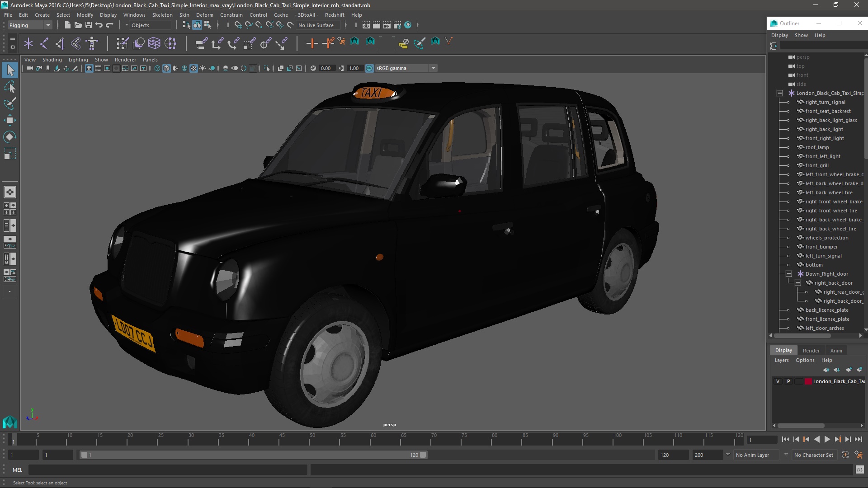Open Outliner Show menu
Image resolution: width=868 pixels, height=488 pixels.
tap(801, 35)
